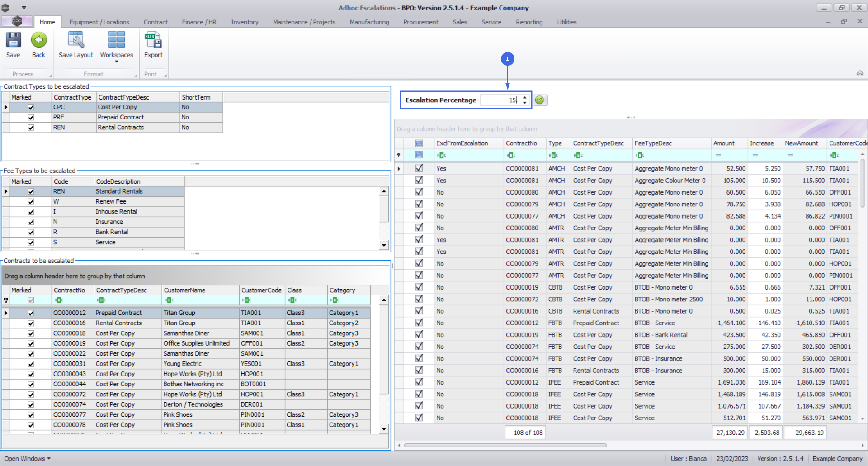The height and width of the screenshot is (466, 868).
Task: Click the CustomerName column header
Action: 184,290
